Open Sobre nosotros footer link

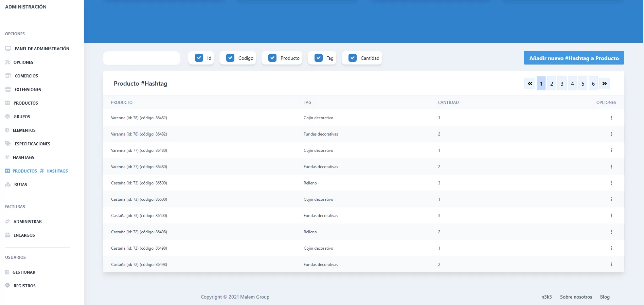pyautogui.click(x=576, y=297)
